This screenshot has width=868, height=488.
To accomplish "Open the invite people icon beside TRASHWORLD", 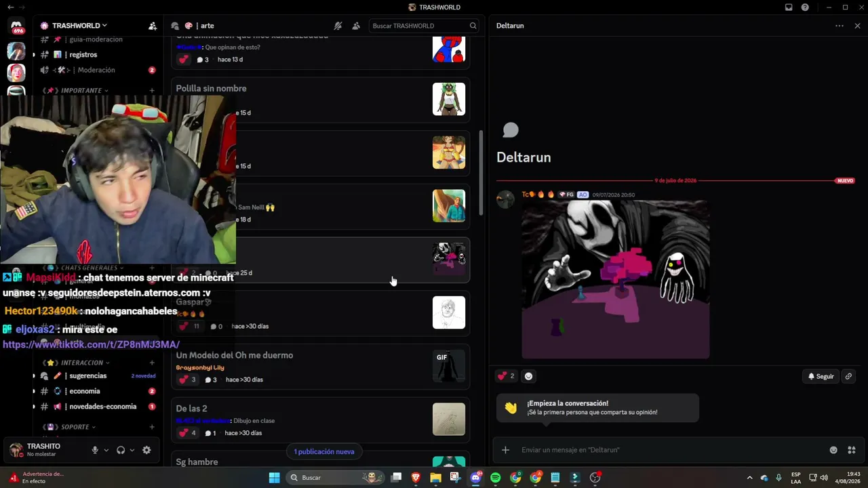I will click(153, 26).
